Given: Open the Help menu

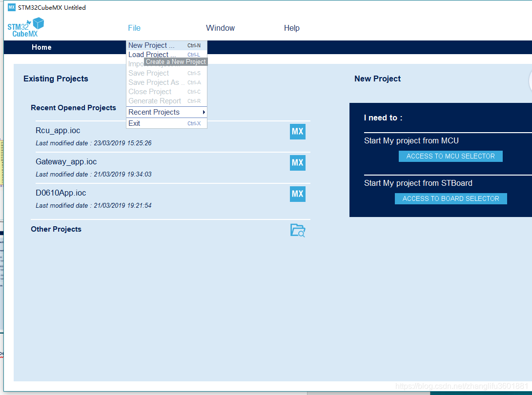Looking at the screenshot, I should click(292, 28).
